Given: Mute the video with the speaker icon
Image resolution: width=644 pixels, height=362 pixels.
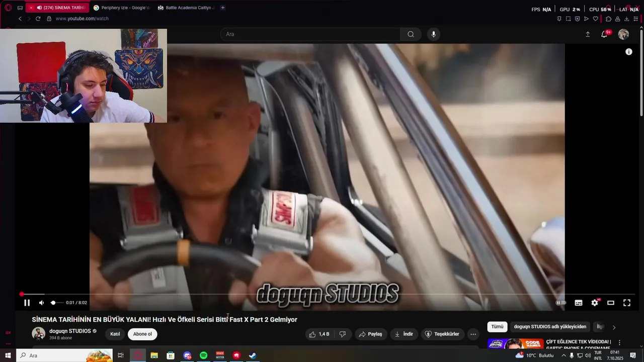Looking at the screenshot, I should click(41, 303).
